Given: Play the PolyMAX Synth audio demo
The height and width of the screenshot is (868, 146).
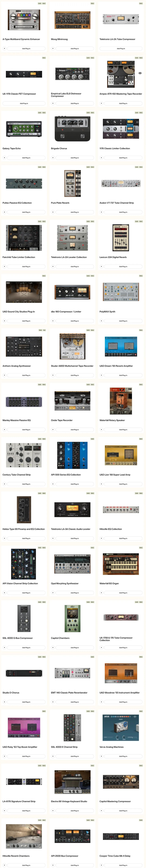Looking at the screenshot, I should coord(102,321).
